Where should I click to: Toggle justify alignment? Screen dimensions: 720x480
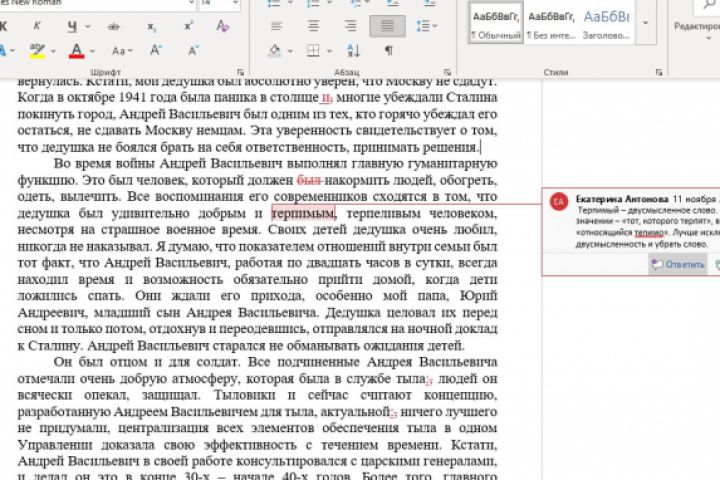[387, 26]
